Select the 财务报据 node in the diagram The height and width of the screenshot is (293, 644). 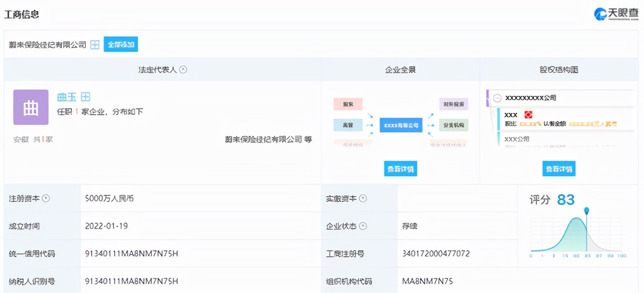coord(454,104)
